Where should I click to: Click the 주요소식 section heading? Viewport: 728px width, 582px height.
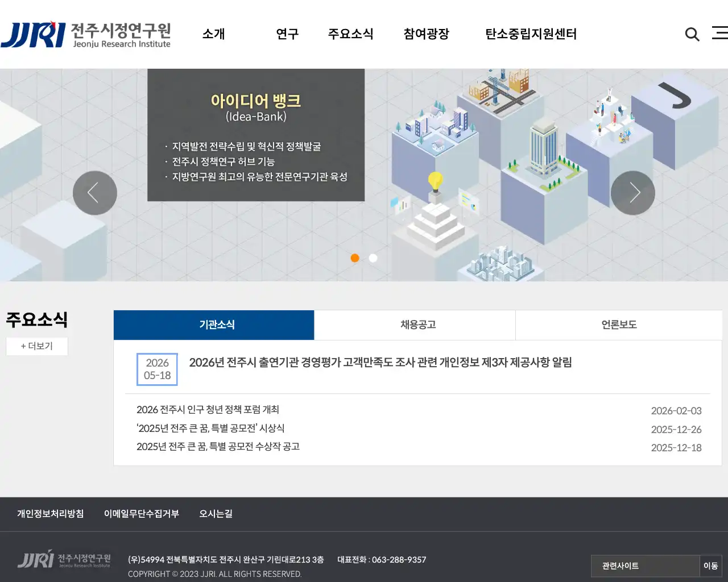coord(37,319)
